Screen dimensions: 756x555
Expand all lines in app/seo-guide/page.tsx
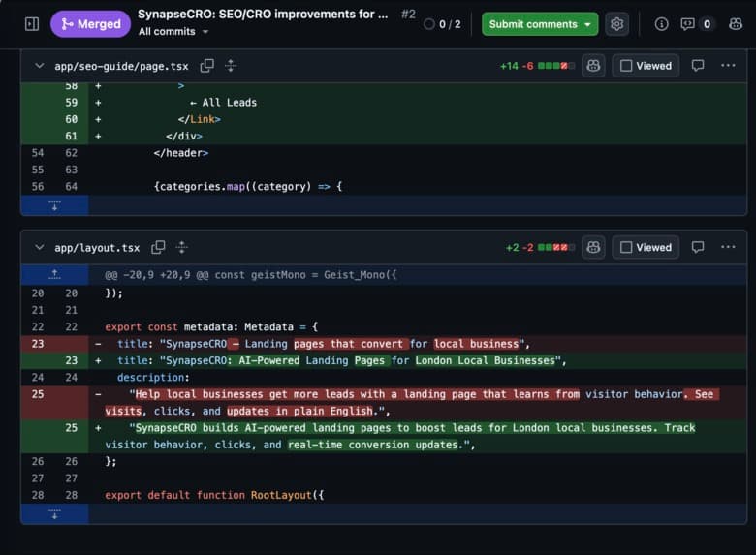click(x=231, y=66)
